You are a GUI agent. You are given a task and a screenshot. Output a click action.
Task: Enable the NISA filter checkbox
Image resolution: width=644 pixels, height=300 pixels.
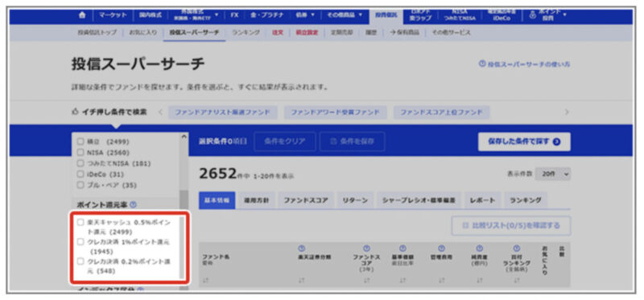pos(80,153)
